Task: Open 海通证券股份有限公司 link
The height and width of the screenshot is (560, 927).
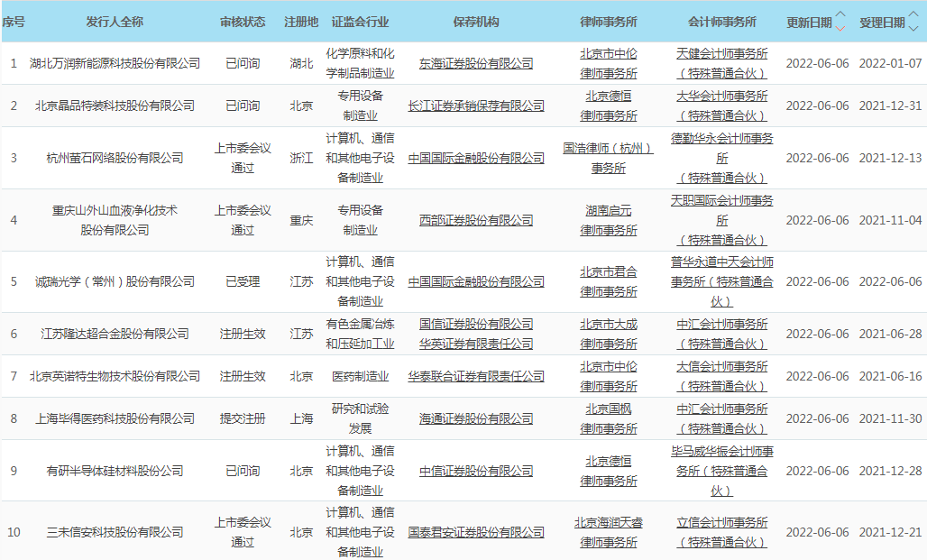Action: (476, 418)
